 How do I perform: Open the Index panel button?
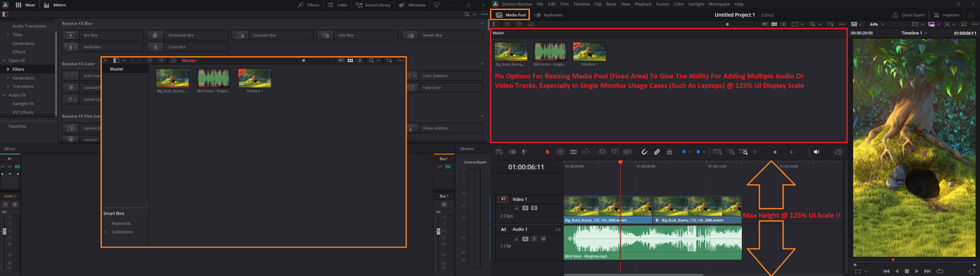[338, 5]
